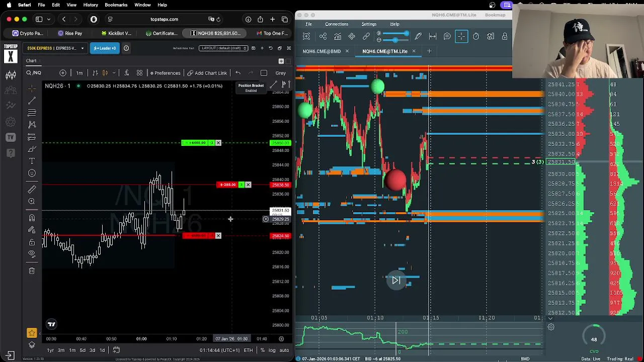Select the zoom-in magnifier tool
Screen dimensions: 644x362
[32, 201]
